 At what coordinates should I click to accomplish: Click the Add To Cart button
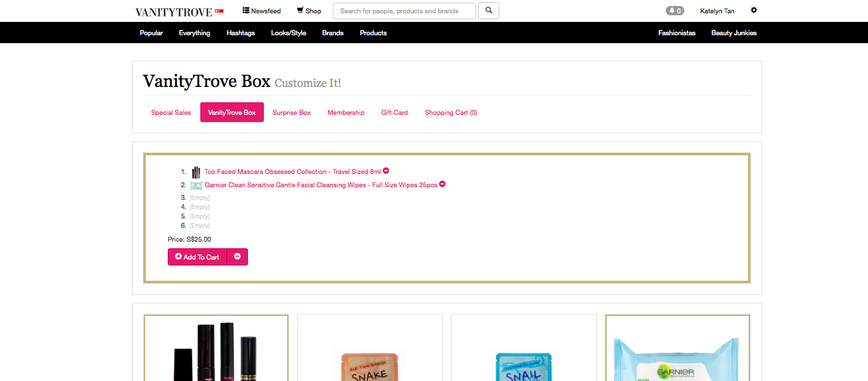197,257
